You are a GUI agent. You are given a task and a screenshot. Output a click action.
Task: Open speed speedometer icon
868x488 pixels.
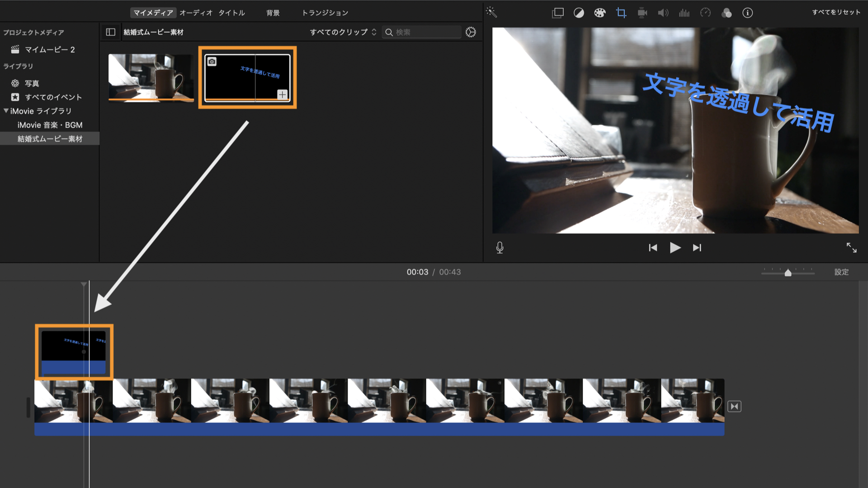point(705,13)
